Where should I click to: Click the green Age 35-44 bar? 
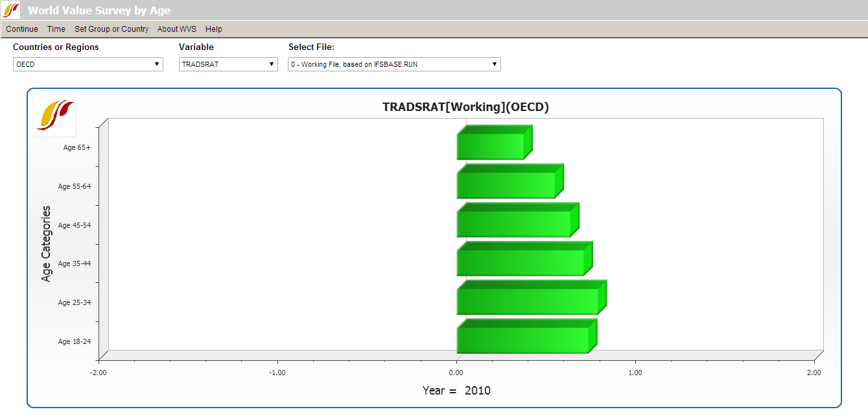point(521,262)
